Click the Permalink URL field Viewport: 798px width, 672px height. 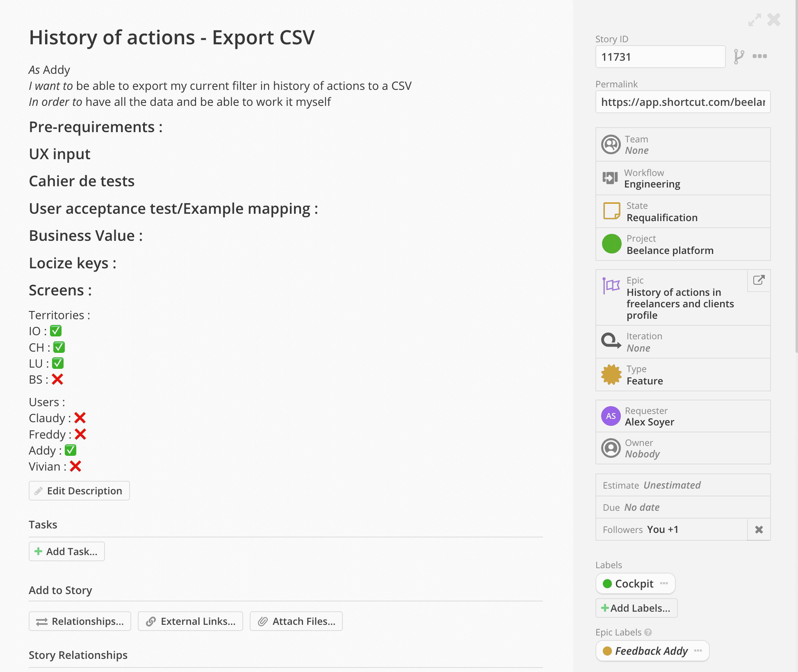coord(683,102)
